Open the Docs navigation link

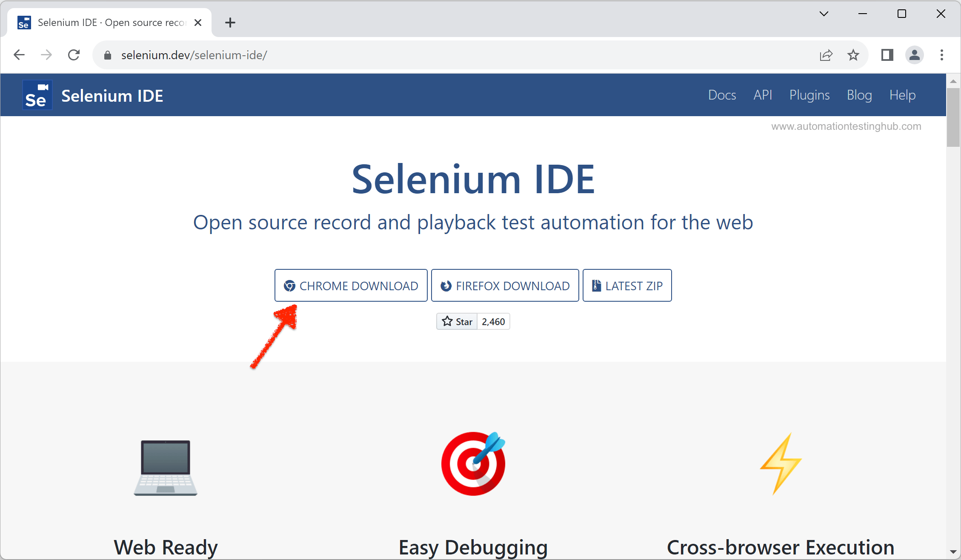point(722,95)
